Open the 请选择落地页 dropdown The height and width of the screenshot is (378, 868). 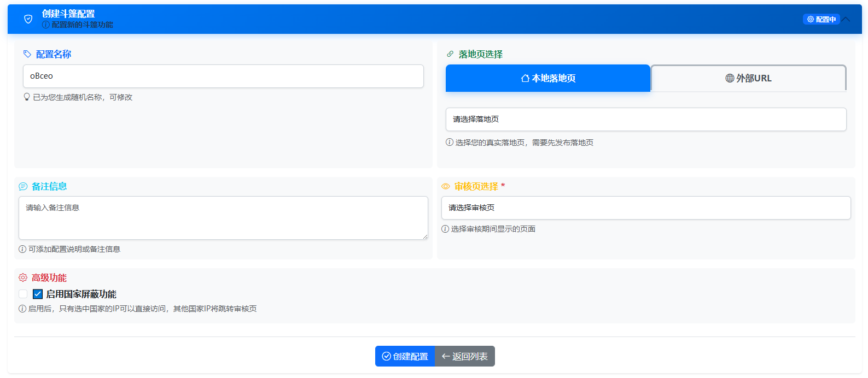[645, 119]
